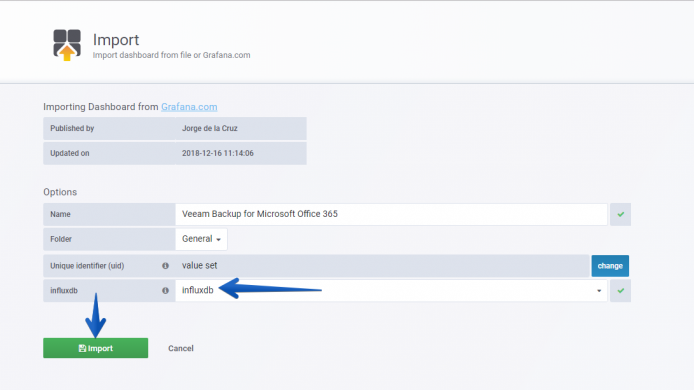Open the Grafana.com link

point(189,107)
